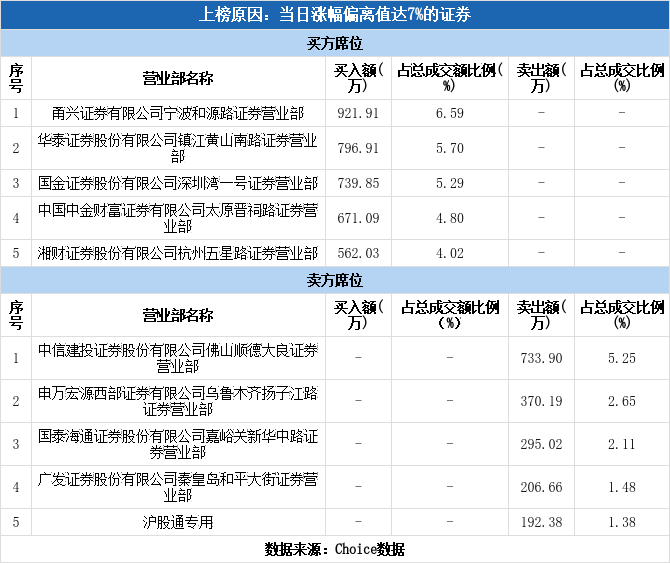Click the 沪股通专用 seat name
Image resolution: width=670 pixels, height=563 pixels.
pos(178,522)
